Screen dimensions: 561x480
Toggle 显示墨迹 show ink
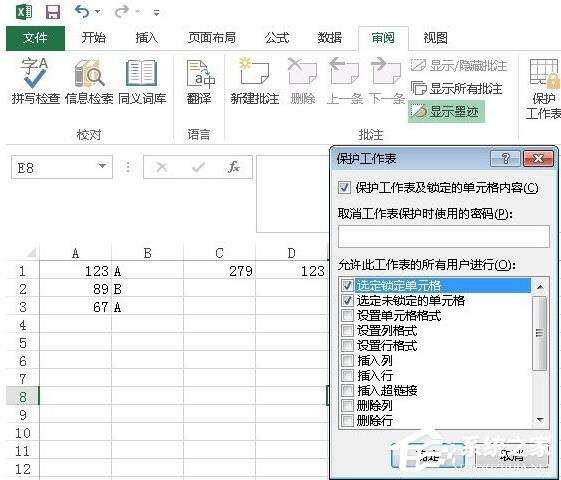click(446, 112)
